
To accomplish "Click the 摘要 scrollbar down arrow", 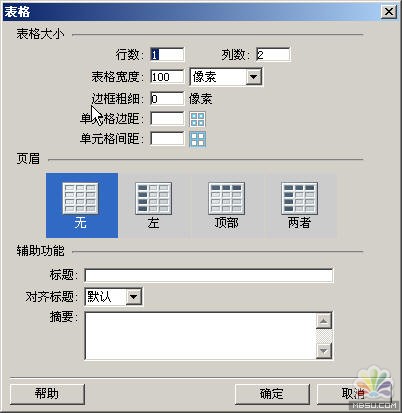I will point(324,351).
